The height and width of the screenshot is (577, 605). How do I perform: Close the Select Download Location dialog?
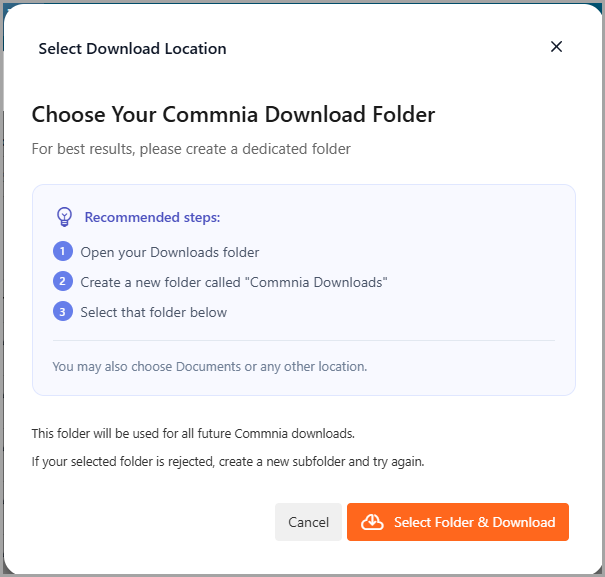tap(557, 47)
